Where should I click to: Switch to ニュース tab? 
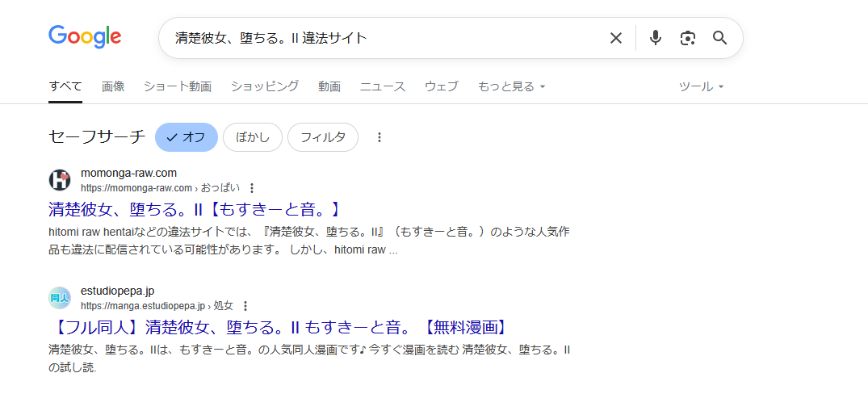[x=383, y=86]
